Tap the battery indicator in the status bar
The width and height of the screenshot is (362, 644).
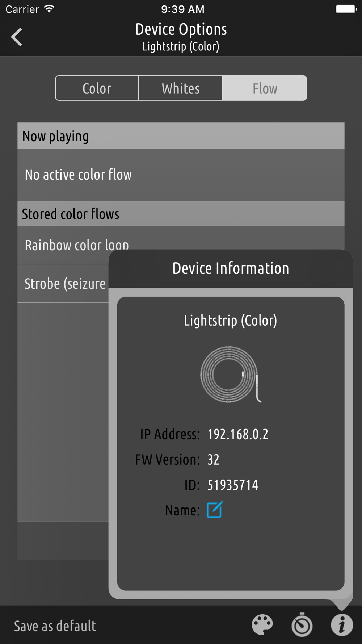pyautogui.click(x=346, y=9)
